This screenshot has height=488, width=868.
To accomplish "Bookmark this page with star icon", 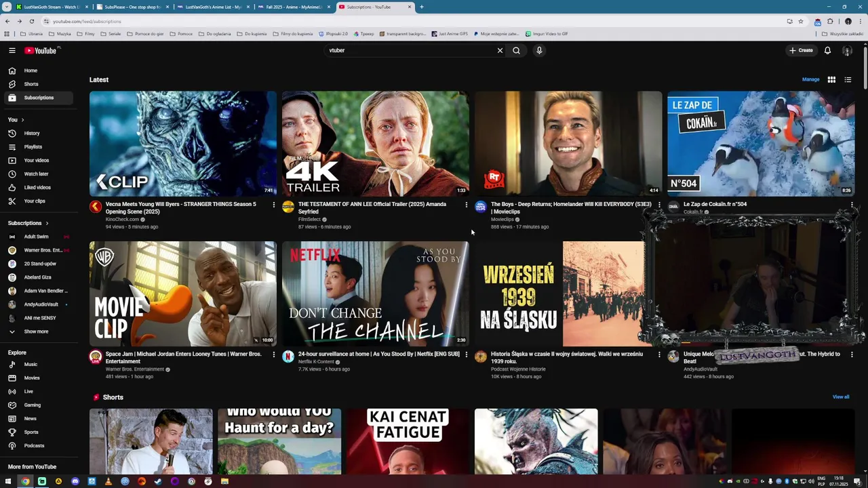I will click(801, 21).
